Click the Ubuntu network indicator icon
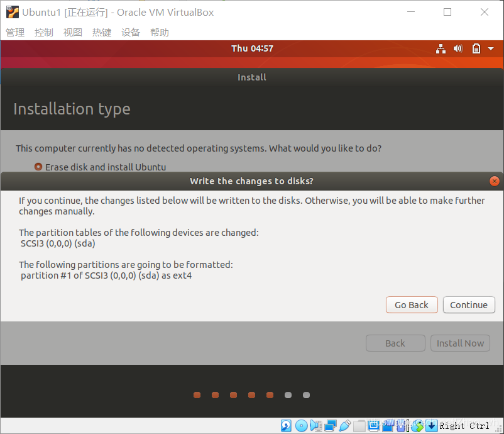This screenshot has height=434, width=504. (x=441, y=48)
